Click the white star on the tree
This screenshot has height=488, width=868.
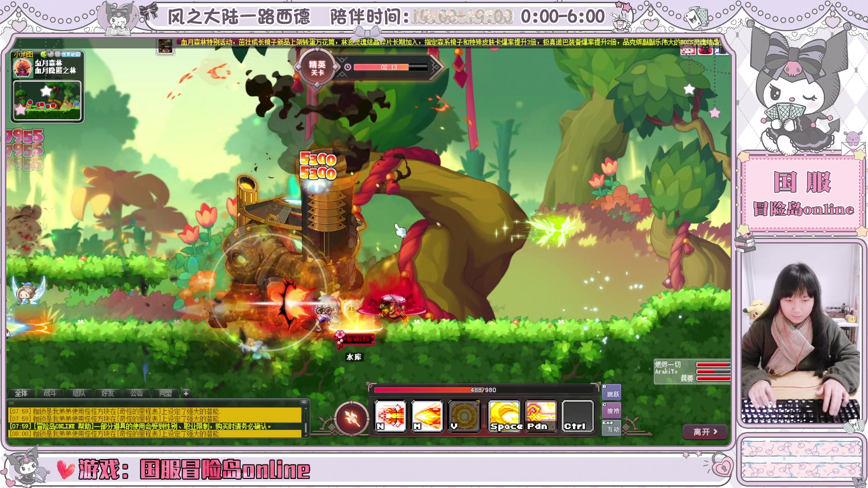(x=689, y=89)
